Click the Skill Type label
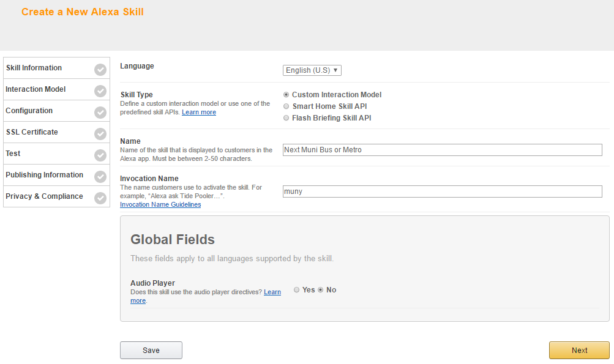Screen dimensions: 614x364 tap(137, 95)
